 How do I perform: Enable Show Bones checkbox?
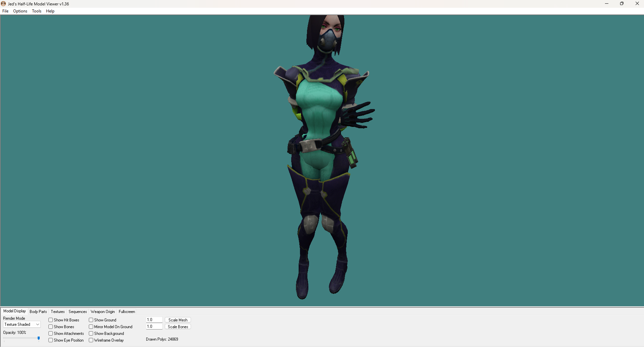pyautogui.click(x=51, y=327)
